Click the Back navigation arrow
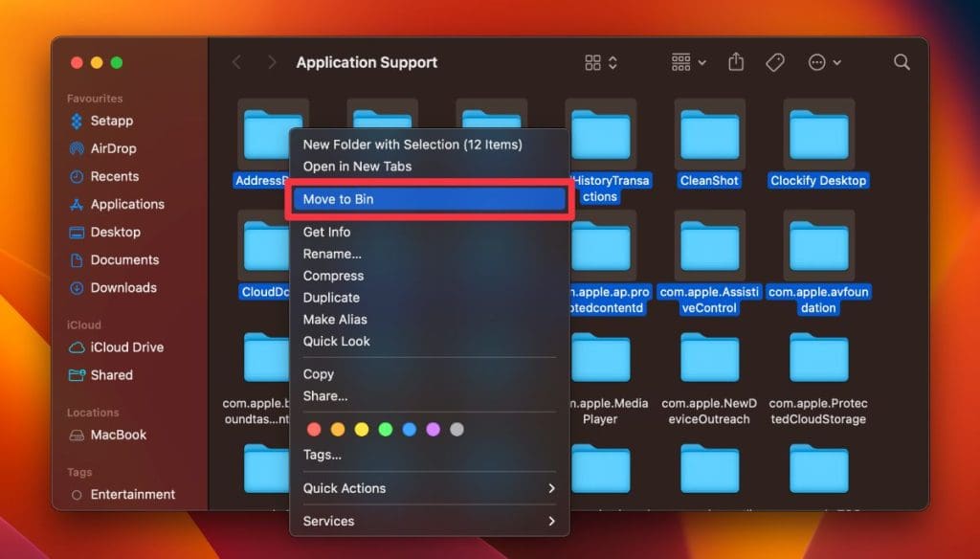 click(237, 62)
